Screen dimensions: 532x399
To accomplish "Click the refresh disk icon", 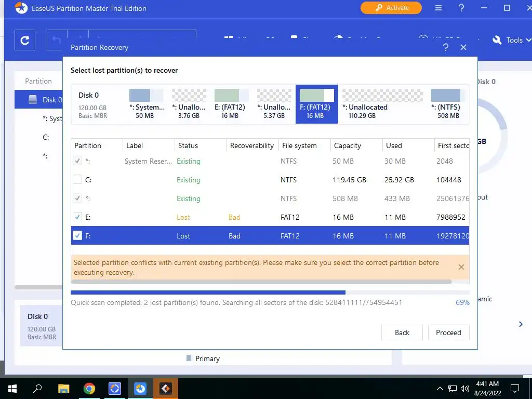I will coord(25,40).
